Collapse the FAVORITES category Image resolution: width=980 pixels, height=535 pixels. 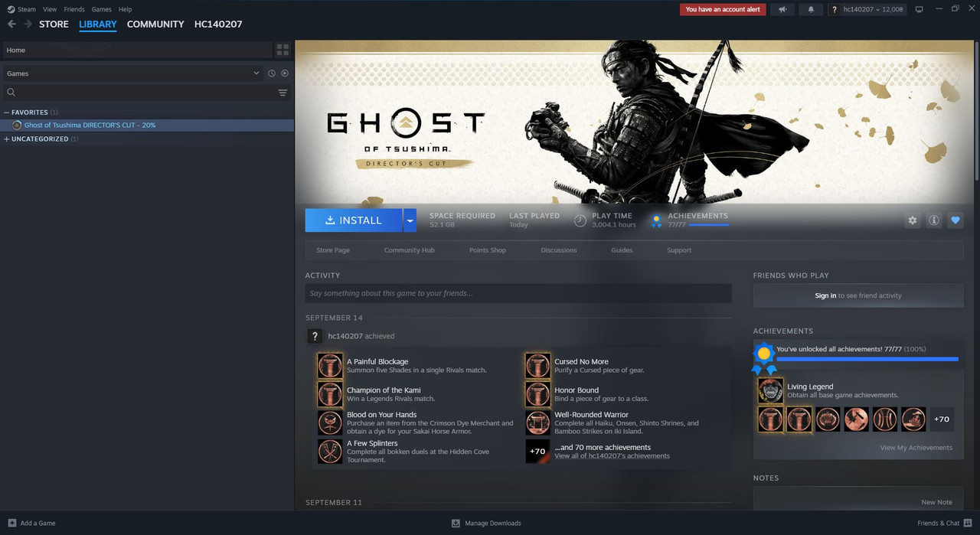[7, 113]
